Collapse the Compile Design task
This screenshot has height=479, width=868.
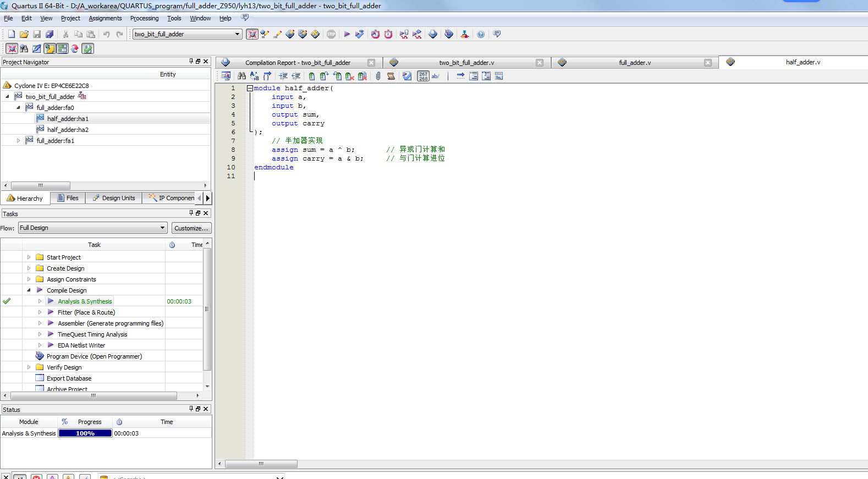29,290
